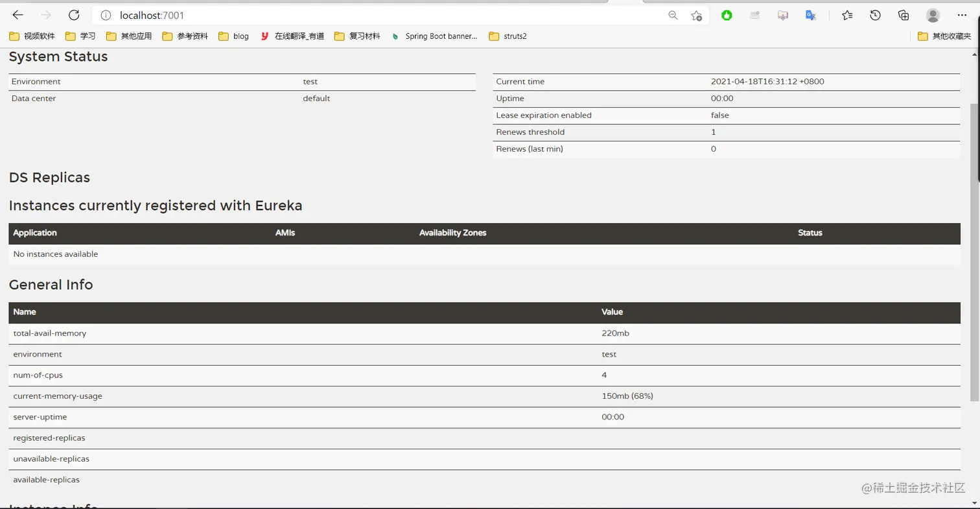Click the total-avail-memory row name
The height and width of the screenshot is (509, 980).
pos(50,333)
